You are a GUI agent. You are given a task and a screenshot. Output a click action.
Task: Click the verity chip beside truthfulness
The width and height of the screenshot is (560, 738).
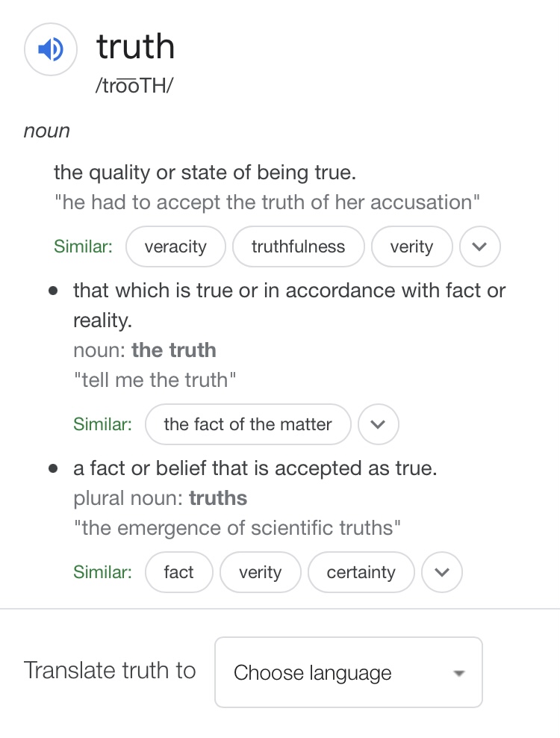pos(411,246)
